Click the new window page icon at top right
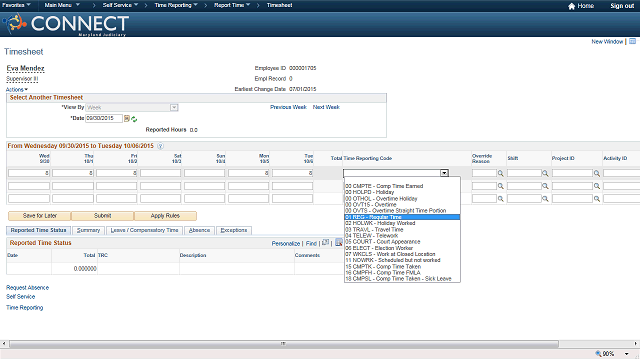 [x=632, y=41]
